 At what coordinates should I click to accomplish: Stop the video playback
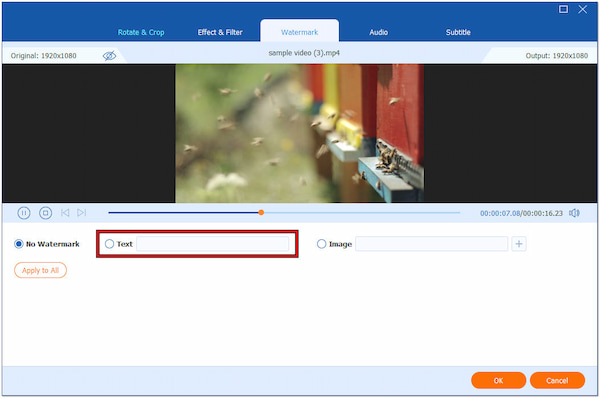point(46,213)
